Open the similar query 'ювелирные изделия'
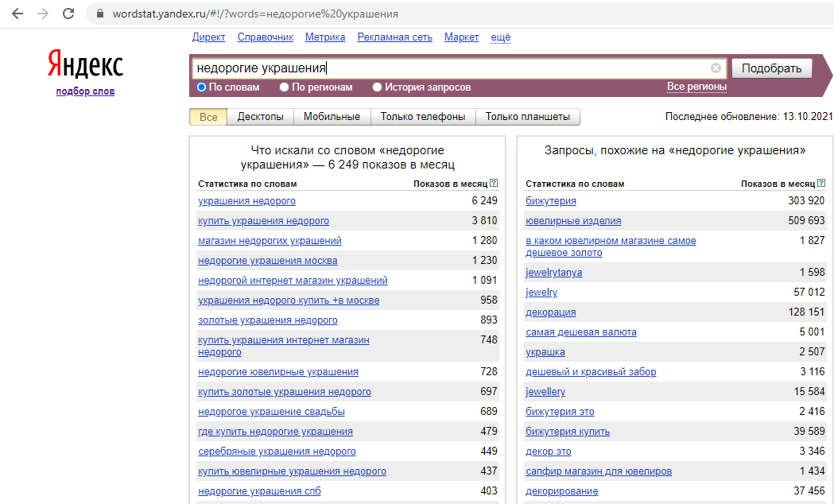The width and height of the screenshot is (834, 504). coord(573,221)
